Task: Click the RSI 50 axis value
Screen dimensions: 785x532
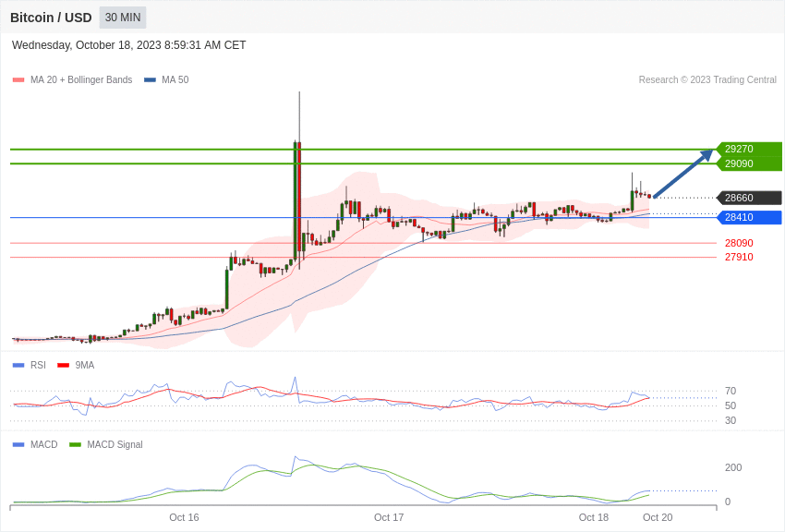Action: click(731, 405)
